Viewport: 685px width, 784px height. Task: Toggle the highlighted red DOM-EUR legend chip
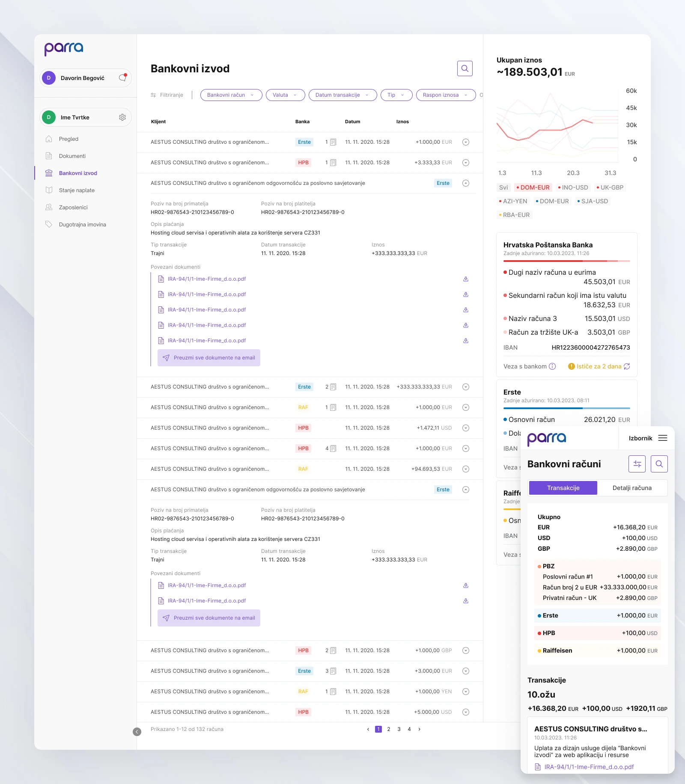pos(533,187)
